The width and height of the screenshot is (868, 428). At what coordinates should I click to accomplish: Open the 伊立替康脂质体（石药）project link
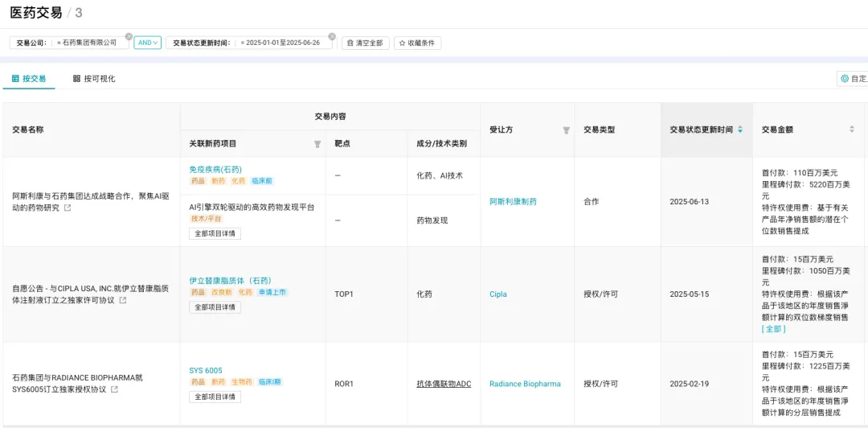click(230, 281)
